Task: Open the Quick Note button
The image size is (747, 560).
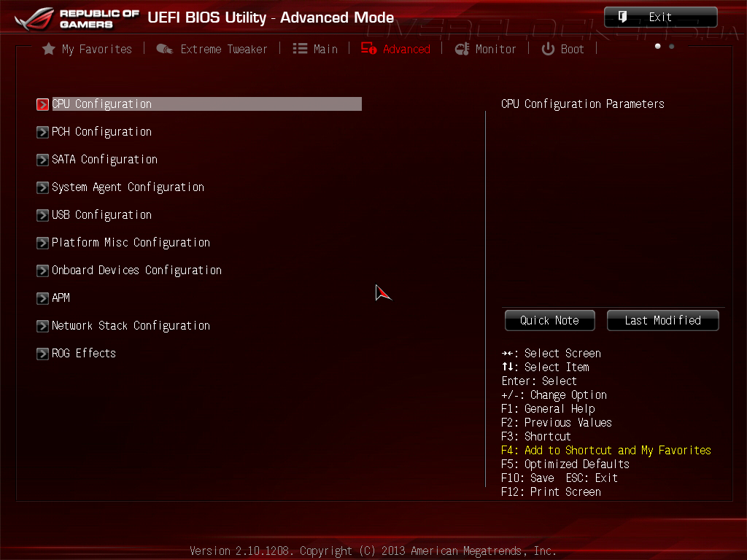Action: click(550, 321)
